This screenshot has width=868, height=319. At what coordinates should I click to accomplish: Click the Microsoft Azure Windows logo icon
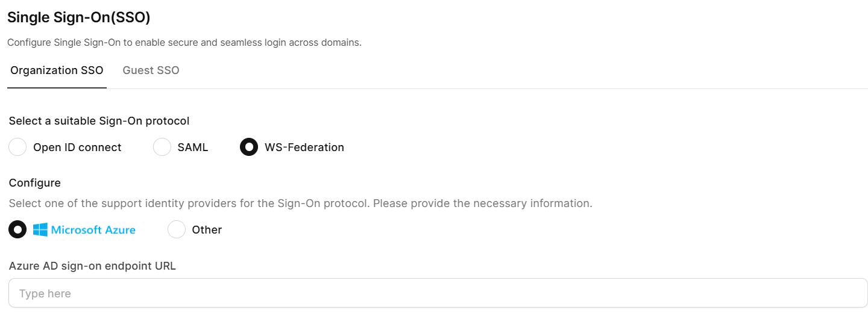coord(40,229)
